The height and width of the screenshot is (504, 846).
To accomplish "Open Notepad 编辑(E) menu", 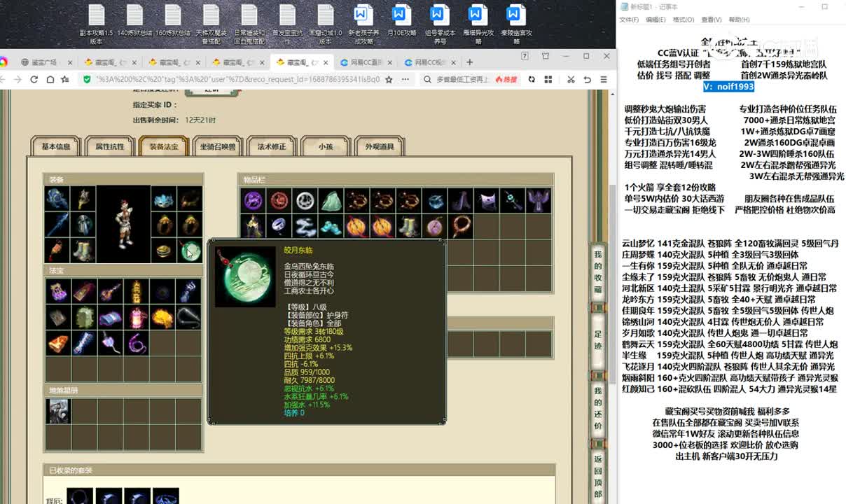I will point(655,20).
